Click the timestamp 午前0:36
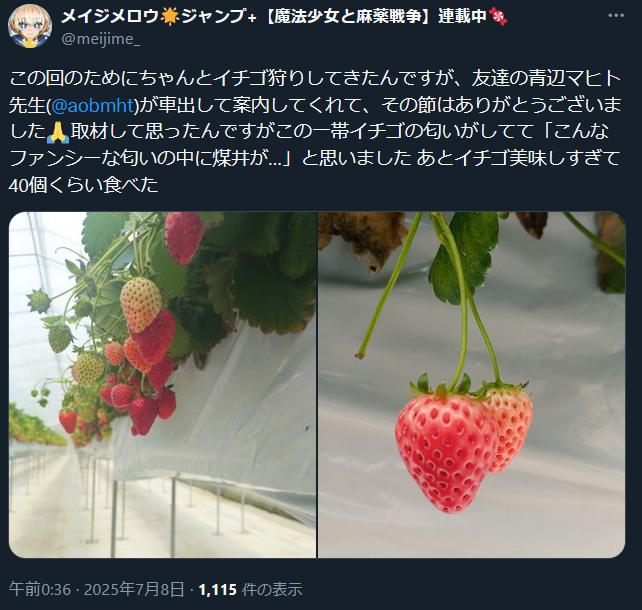 40,590
